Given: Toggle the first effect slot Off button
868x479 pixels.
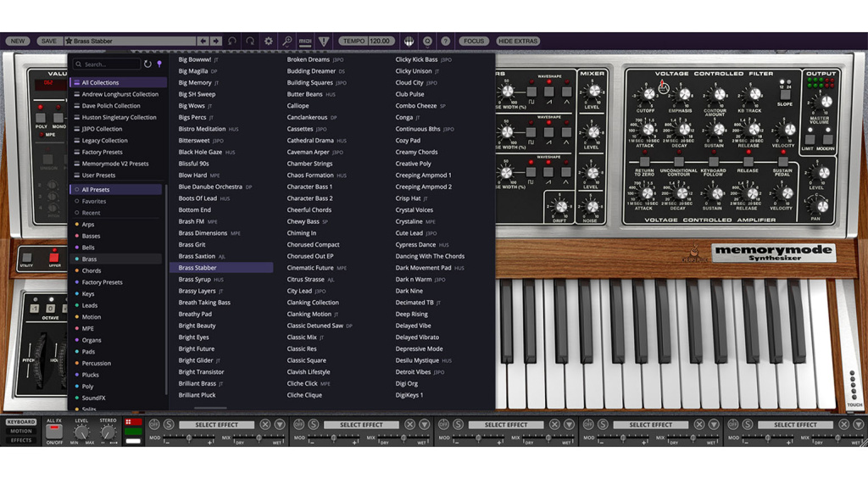Looking at the screenshot, I should coord(154,424).
